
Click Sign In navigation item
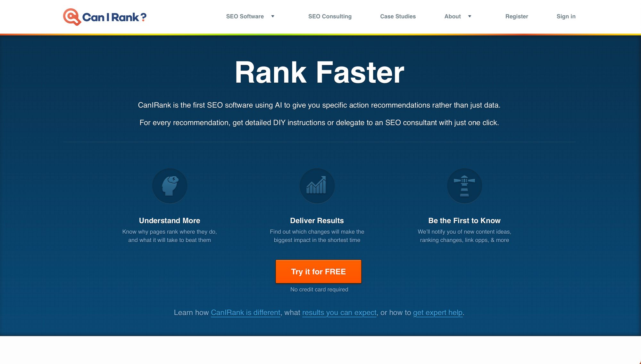(x=566, y=16)
